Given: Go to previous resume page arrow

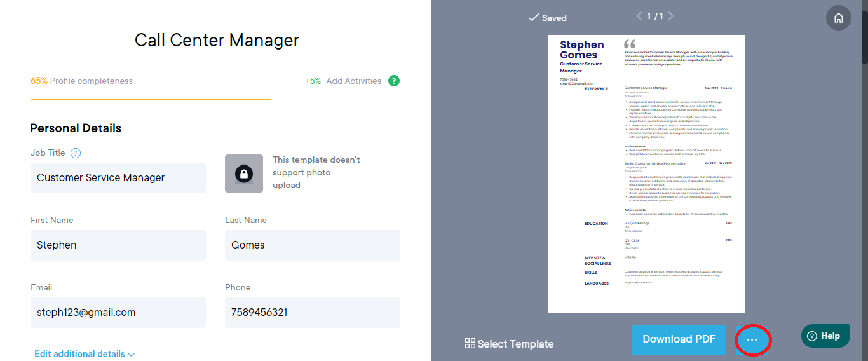Looking at the screenshot, I should click(639, 16).
